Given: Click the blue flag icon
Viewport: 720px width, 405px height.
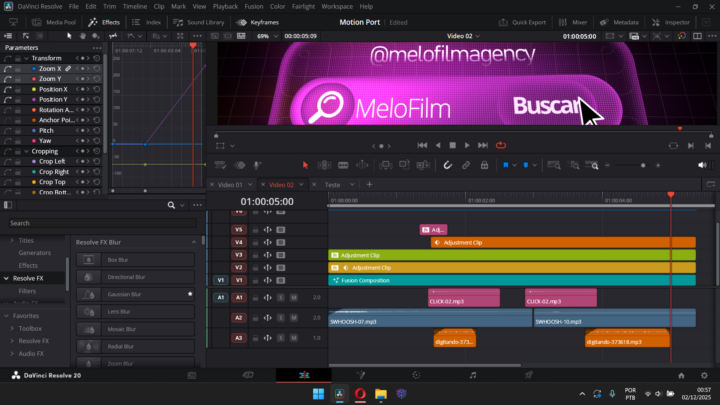Looking at the screenshot, I should click(507, 165).
